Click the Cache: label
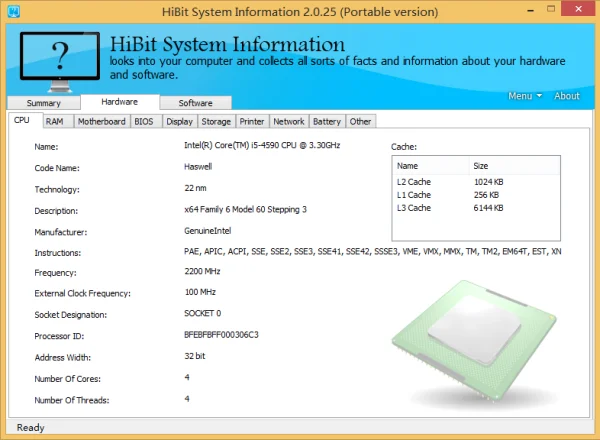This screenshot has height=440, width=600. pyautogui.click(x=404, y=147)
